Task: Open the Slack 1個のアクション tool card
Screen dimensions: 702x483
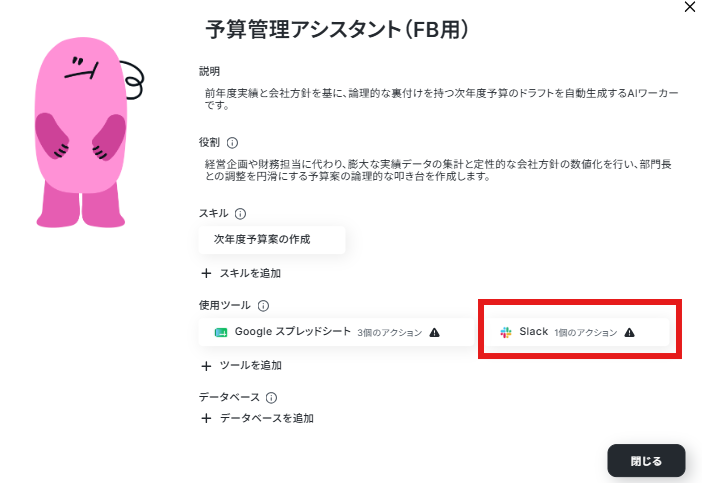Action: [x=578, y=332]
